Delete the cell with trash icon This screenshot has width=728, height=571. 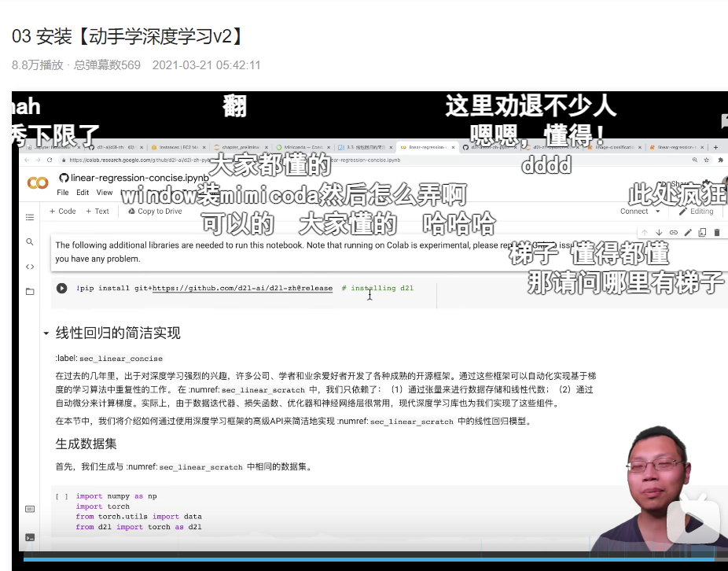click(716, 232)
